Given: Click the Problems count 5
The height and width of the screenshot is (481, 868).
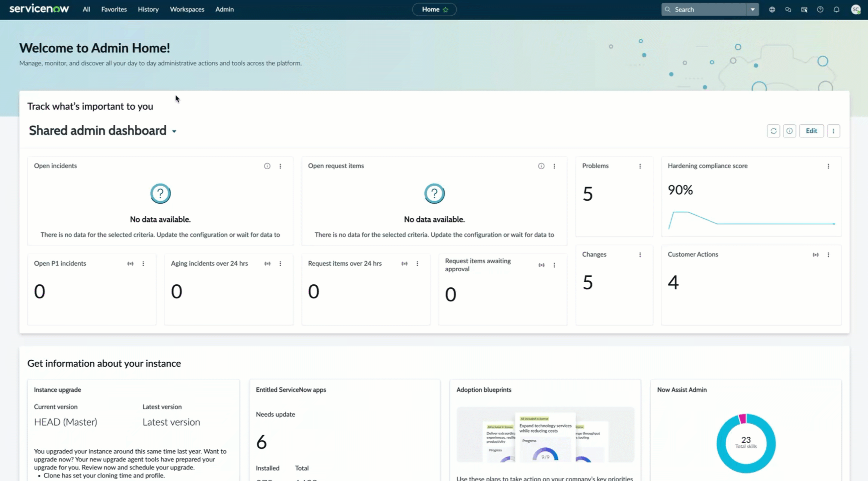Looking at the screenshot, I should [588, 194].
